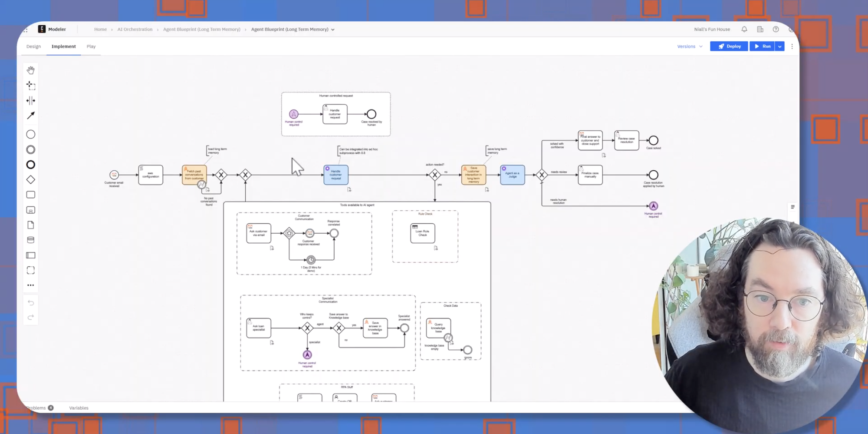The image size is (868, 434).
Task: Switch to the Design tab
Action: click(33, 46)
